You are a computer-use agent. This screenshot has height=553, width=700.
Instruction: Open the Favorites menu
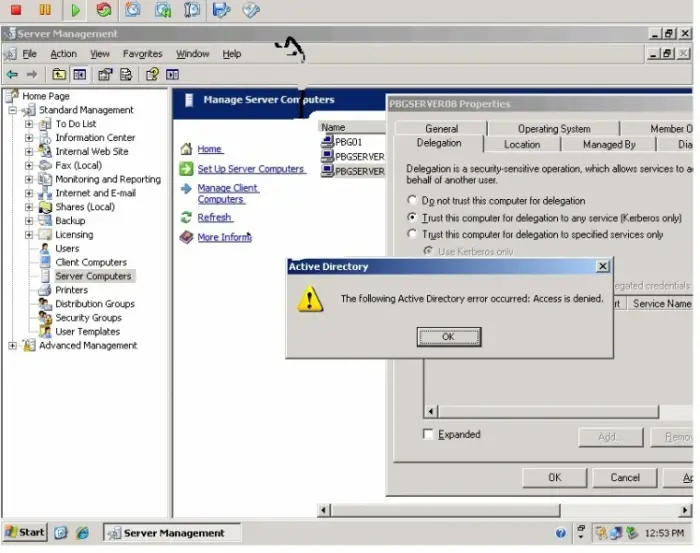142,54
